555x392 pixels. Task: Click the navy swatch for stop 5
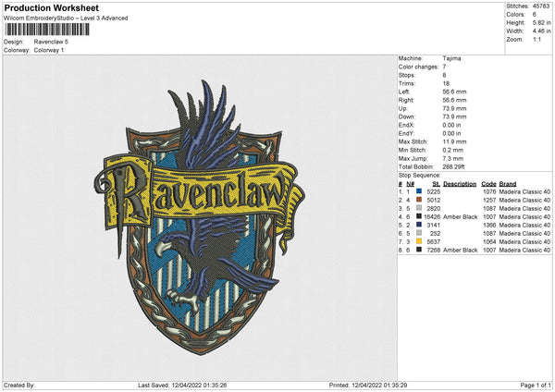419,225
